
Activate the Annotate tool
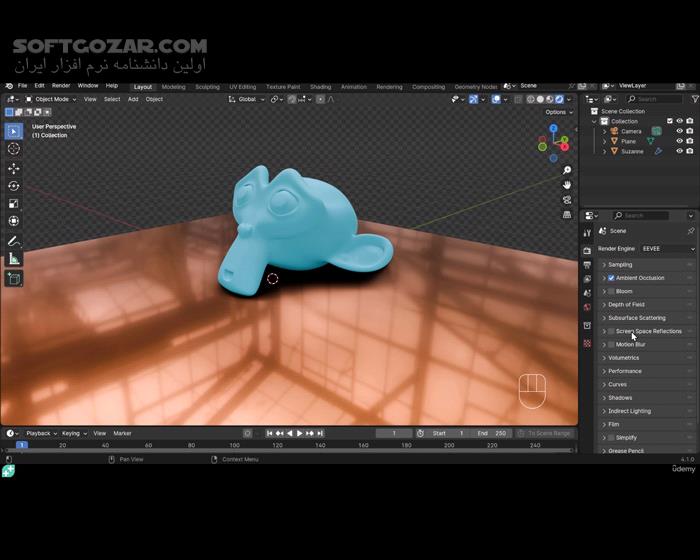pyautogui.click(x=14, y=241)
